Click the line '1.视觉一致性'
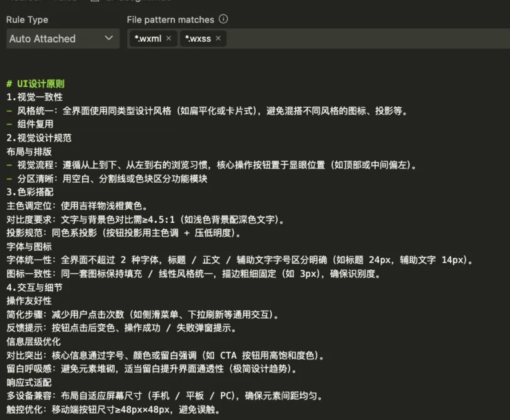The width and height of the screenshot is (510, 420). coord(35,97)
